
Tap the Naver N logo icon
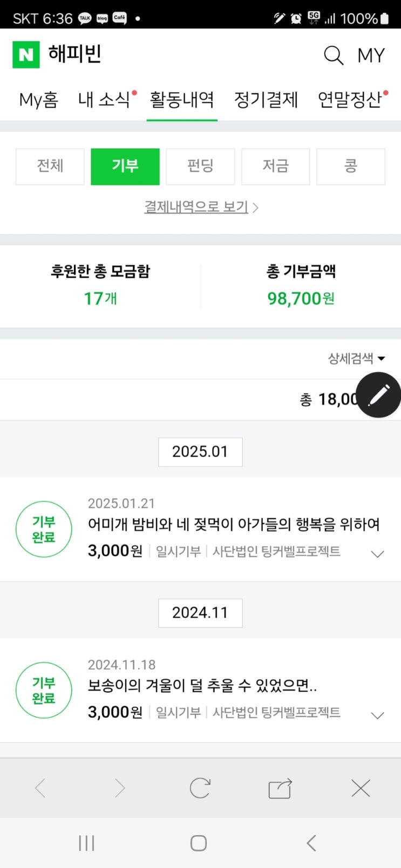pyautogui.click(x=26, y=54)
